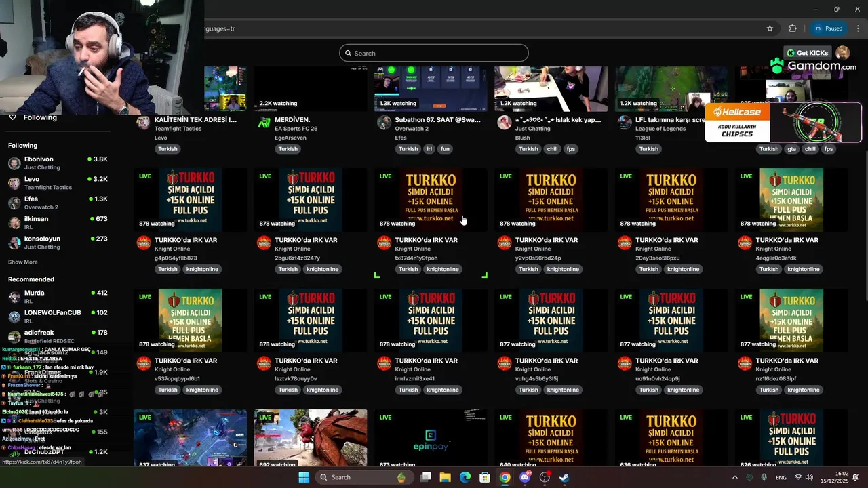Open the Subathon 67. SAAT stream thumbnail
The height and width of the screenshot is (488, 868).
tap(431, 88)
